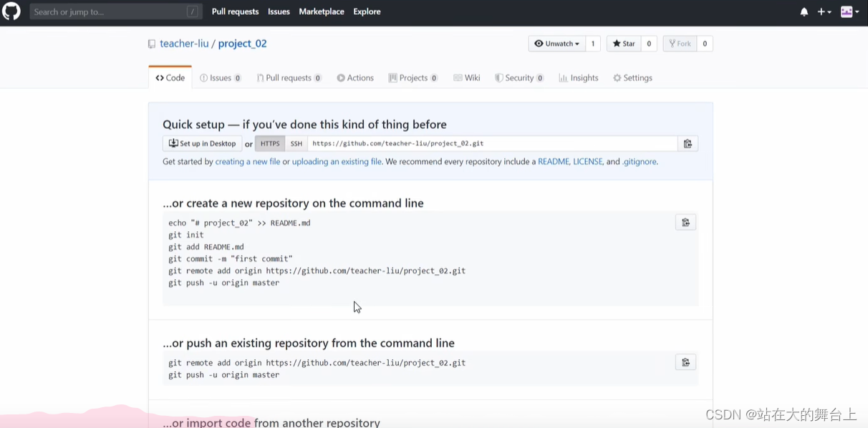
Task: Open the project_02 repository link
Action: [242, 44]
